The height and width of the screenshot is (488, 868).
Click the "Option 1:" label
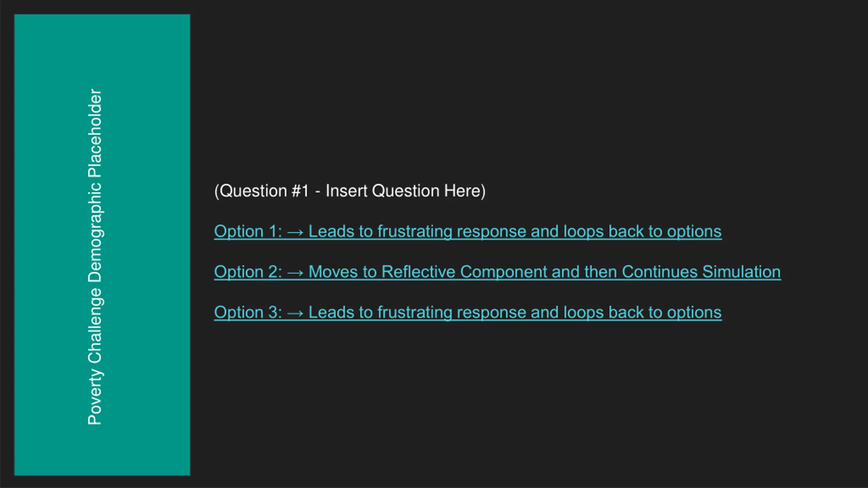tap(248, 232)
